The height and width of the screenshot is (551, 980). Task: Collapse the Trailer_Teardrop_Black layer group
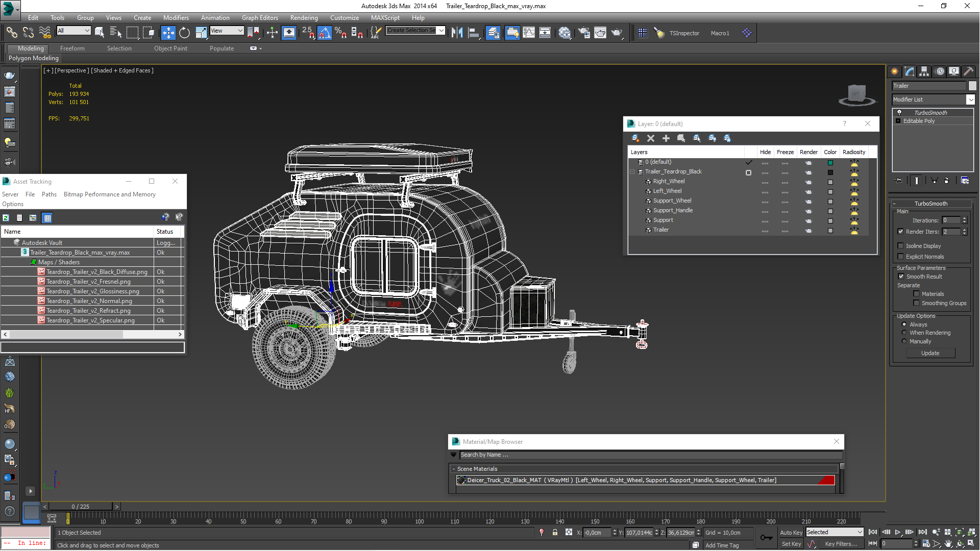(632, 172)
